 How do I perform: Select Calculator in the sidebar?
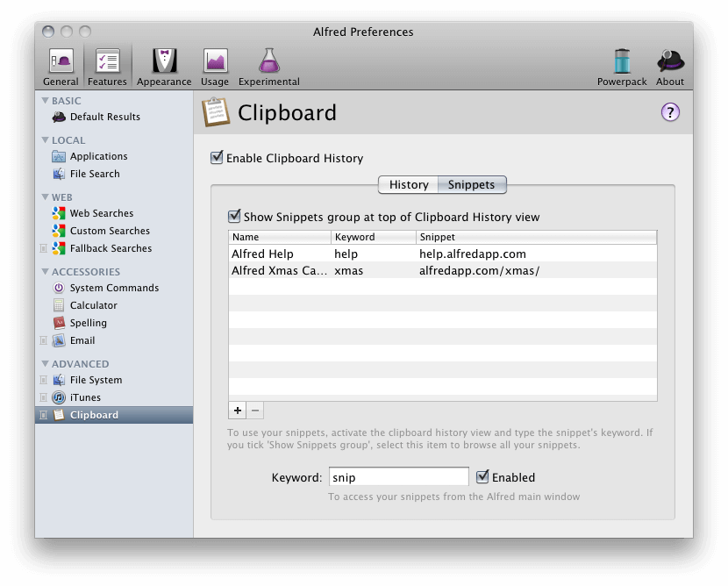coord(93,305)
